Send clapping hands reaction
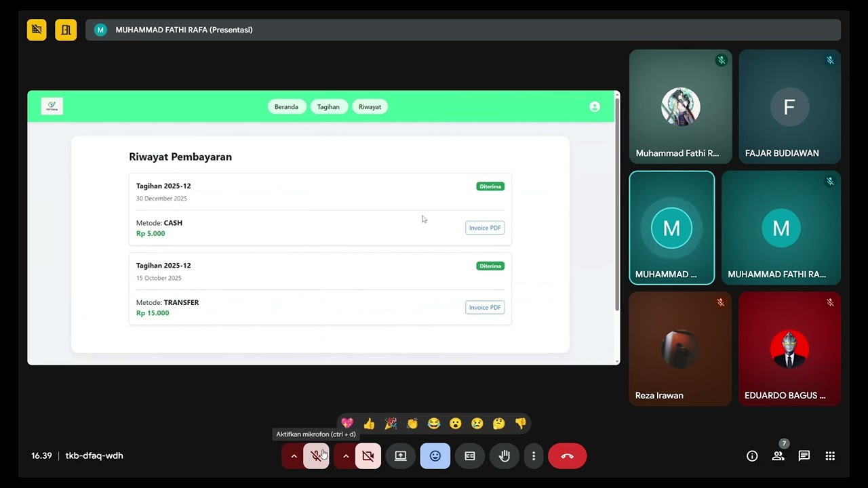The image size is (868, 488). click(412, 424)
